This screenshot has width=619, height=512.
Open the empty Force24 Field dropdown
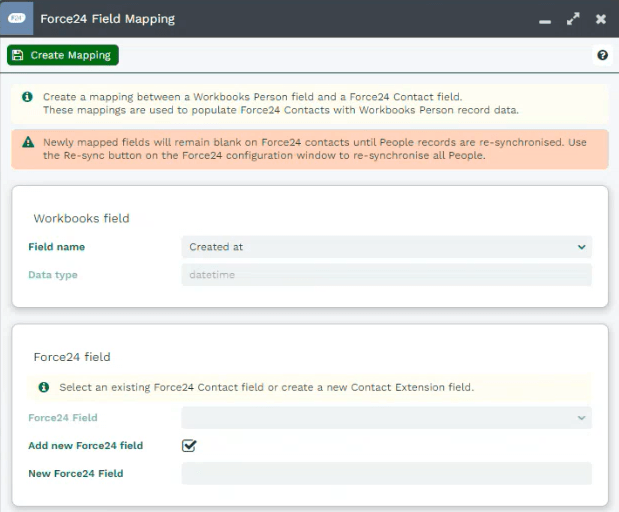click(386, 418)
